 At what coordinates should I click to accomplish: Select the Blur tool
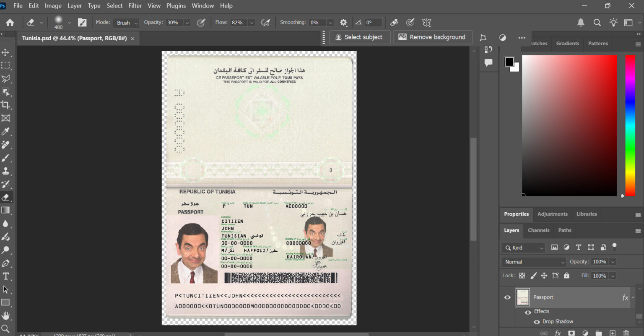(x=5, y=224)
